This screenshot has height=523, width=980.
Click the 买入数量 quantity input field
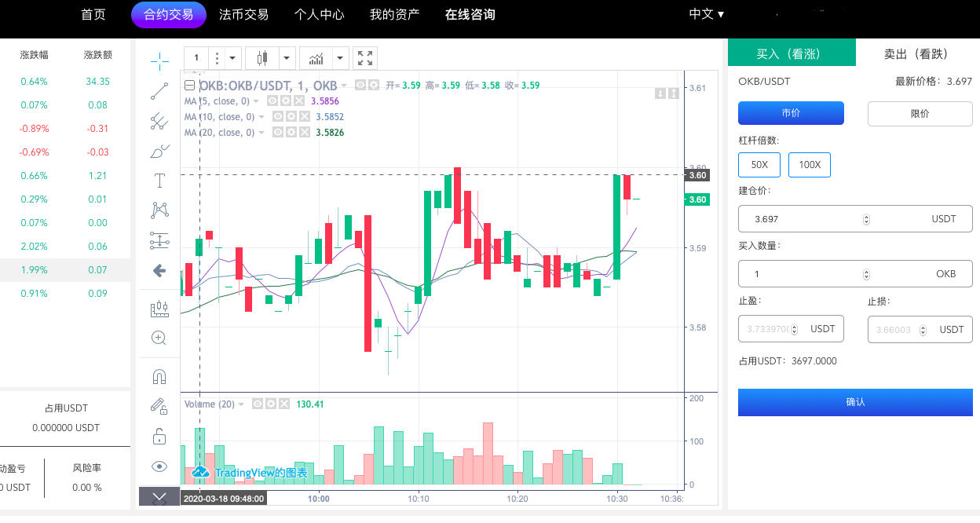pos(855,274)
